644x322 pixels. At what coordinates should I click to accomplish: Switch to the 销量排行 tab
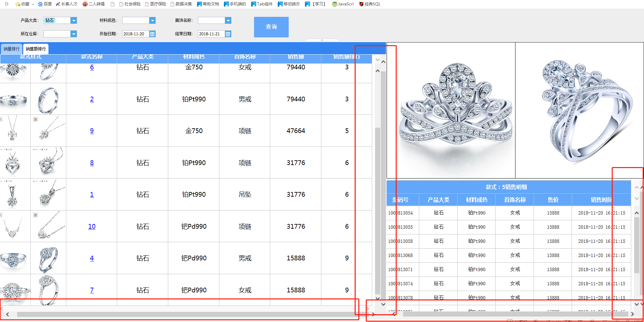(11, 49)
